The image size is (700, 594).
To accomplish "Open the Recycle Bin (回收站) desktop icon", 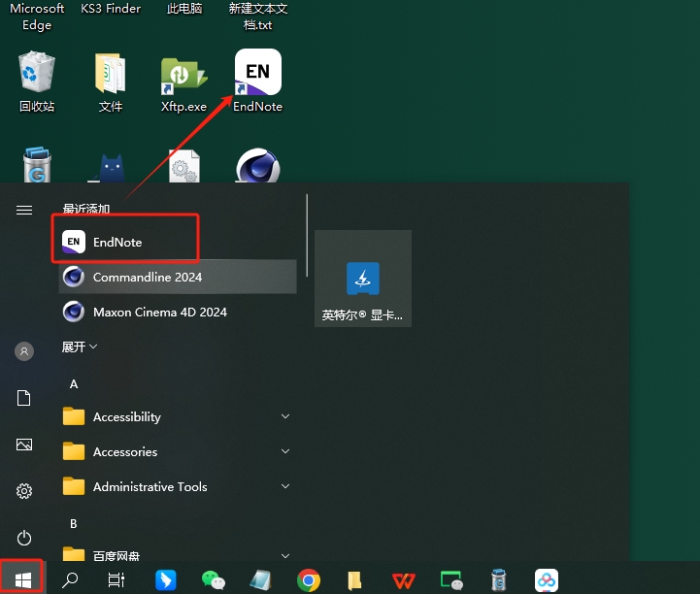I will point(37,82).
